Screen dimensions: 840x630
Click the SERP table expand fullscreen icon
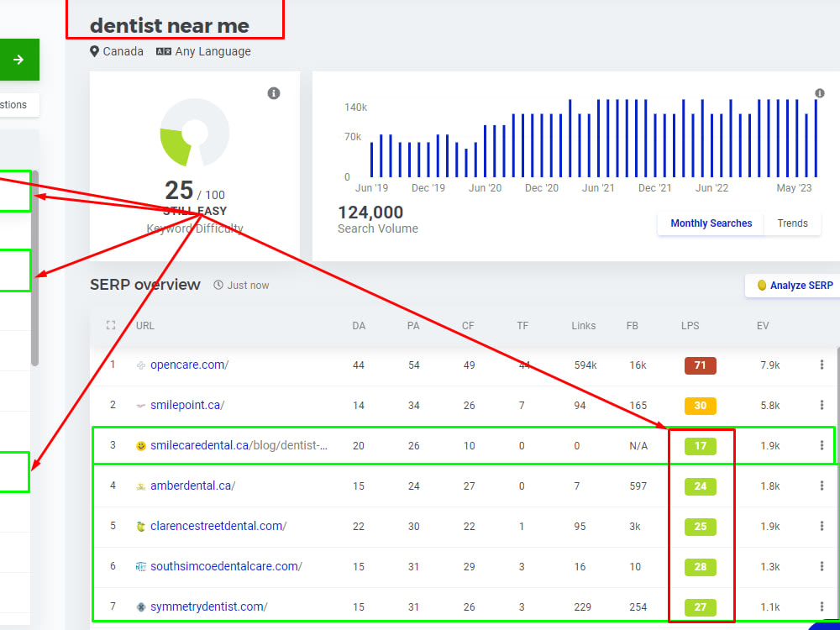[x=111, y=325]
